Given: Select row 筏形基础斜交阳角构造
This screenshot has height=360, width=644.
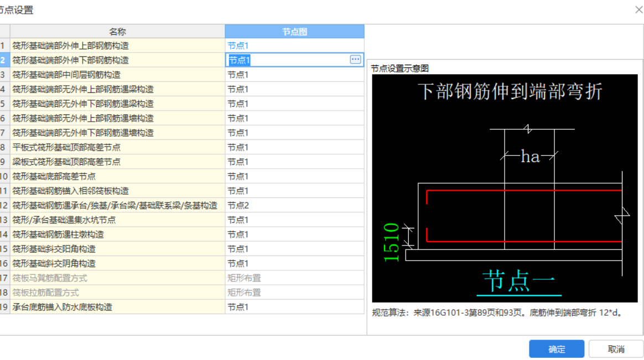Looking at the screenshot, I should (117, 249).
